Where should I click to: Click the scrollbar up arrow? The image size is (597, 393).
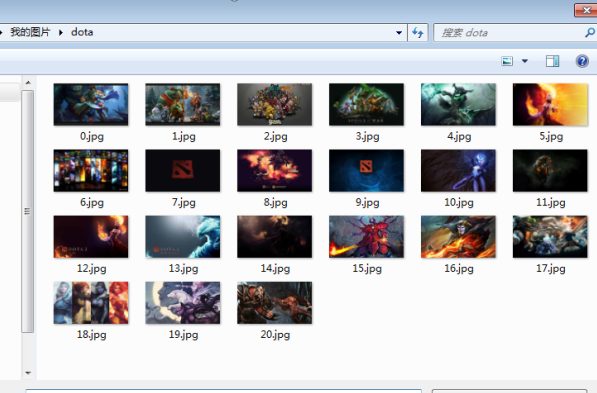pyautogui.click(x=28, y=83)
